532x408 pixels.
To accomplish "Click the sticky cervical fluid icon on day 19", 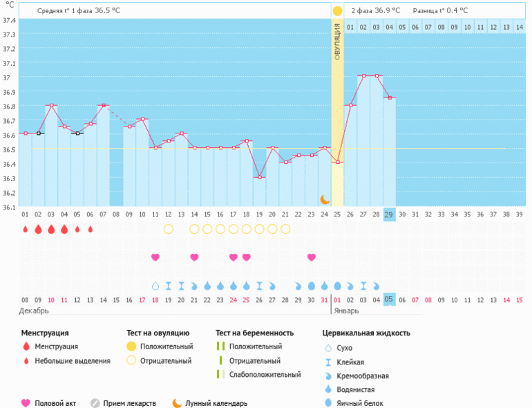I will (x=259, y=286).
